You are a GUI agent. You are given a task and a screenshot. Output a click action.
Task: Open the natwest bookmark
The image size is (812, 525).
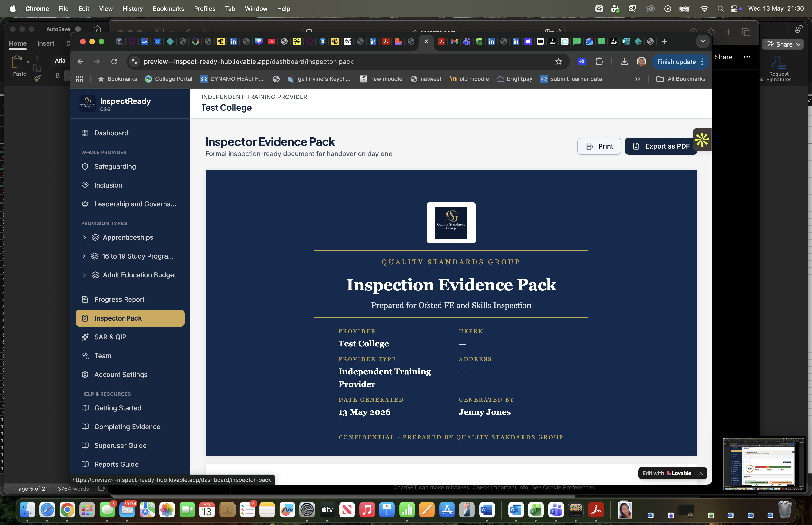(x=426, y=79)
